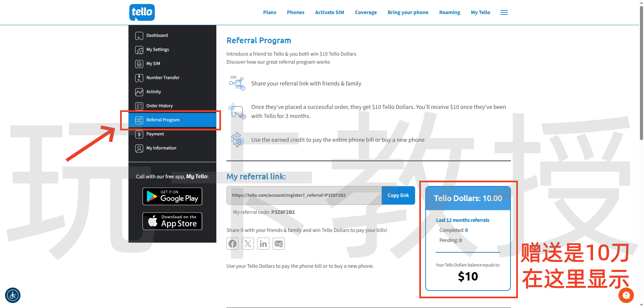
Task: Open the orange help chat bubble
Action: [x=626, y=295]
